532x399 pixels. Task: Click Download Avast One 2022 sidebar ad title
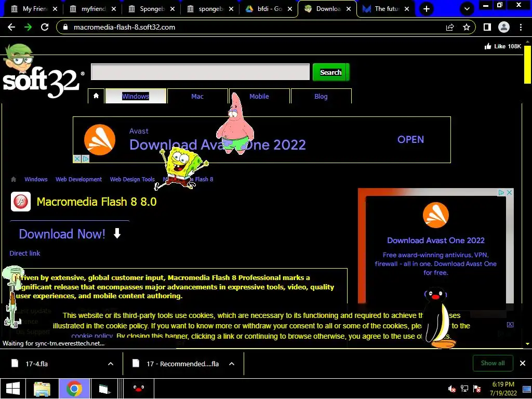[436, 240]
